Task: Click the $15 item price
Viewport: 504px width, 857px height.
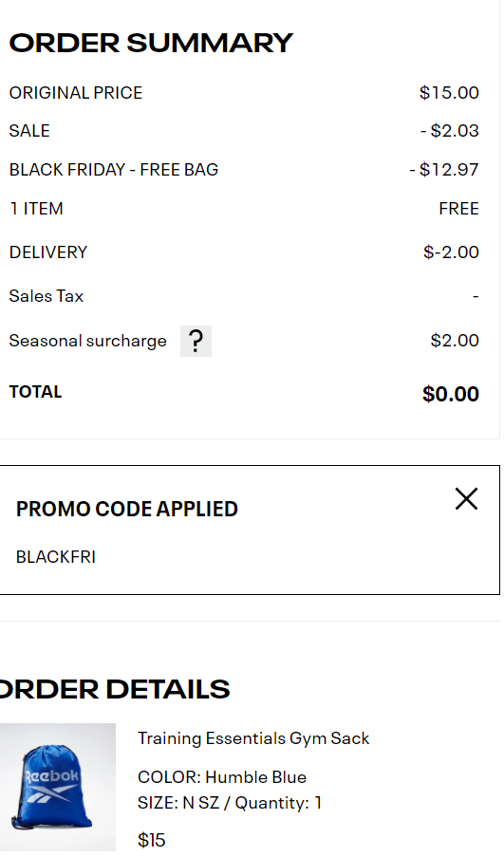Action: [x=152, y=840]
